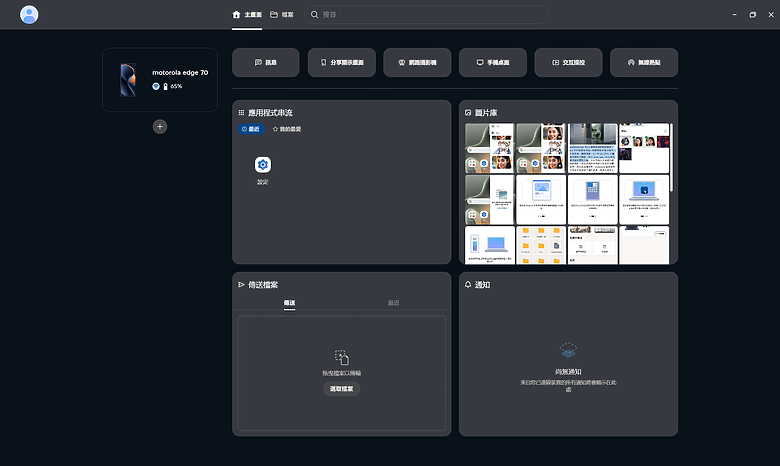Image resolution: width=780 pixels, height=466 pixels.
Task: Open gallery thumbnail with blue calculator grid
Action: 592,199
